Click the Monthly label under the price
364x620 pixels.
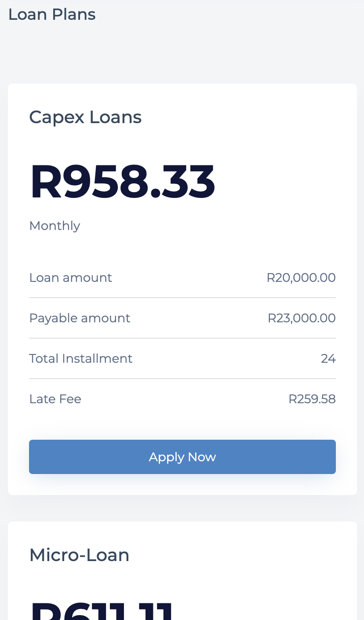[x=55, y=226]
